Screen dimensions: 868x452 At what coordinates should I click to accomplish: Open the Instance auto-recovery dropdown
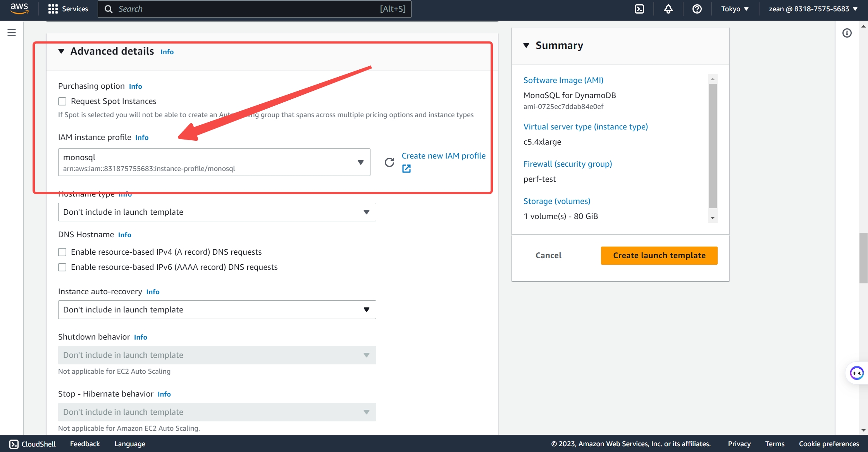tap(217, 310)
